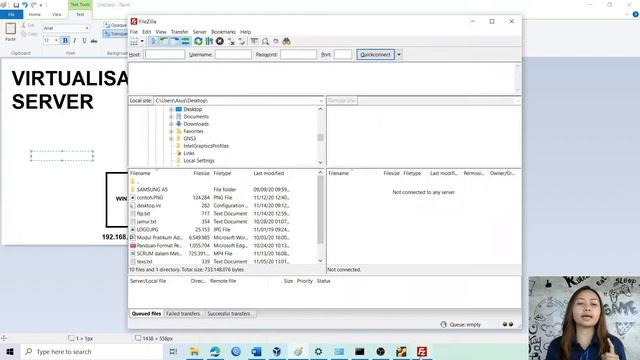Select Local Settings folder in tree

point(199,161)
